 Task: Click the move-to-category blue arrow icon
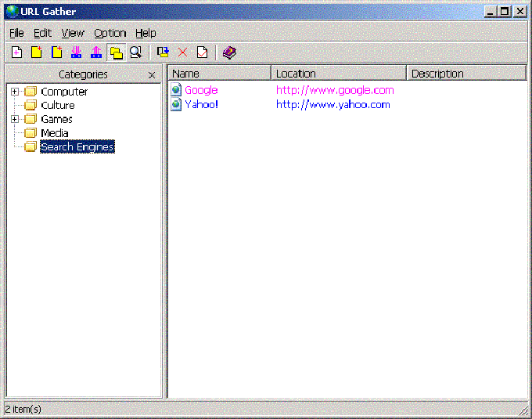coord(163,52)
